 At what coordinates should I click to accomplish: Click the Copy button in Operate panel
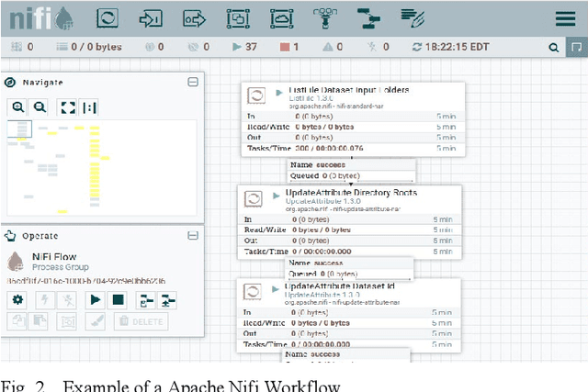(x=17, y=321)
